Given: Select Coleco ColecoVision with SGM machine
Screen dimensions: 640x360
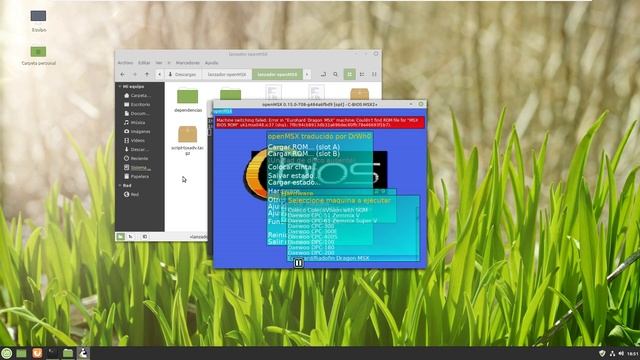Looking at the screenshot, I should point(327,210).
